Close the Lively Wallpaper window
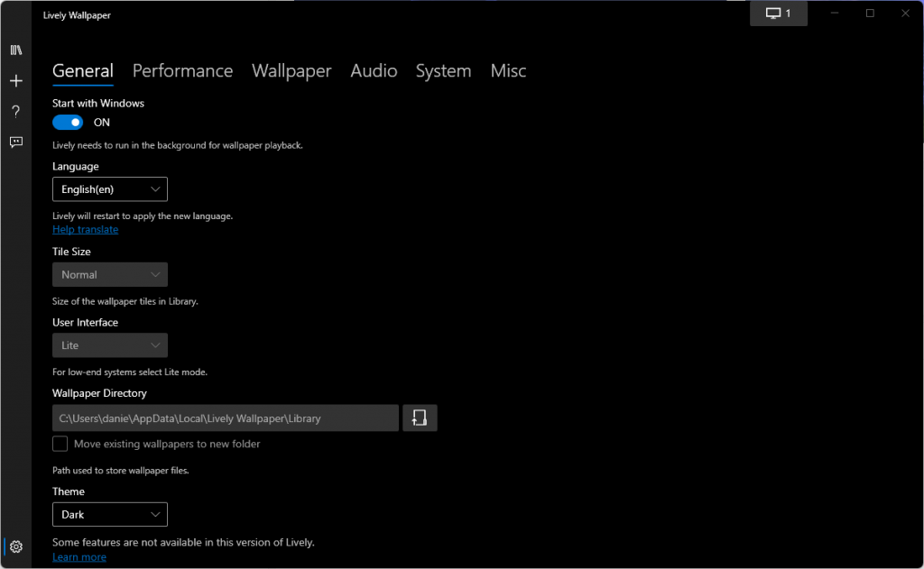This screenshot has height=569, width=924. pos(905,13)
